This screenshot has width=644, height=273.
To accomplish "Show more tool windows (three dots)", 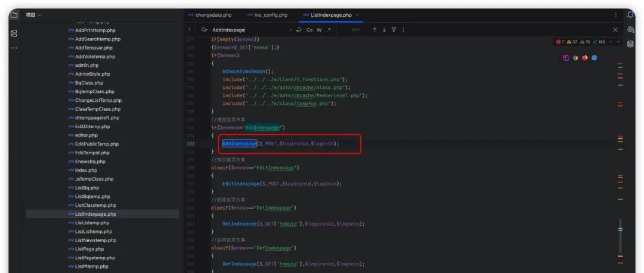I will coord(14,48).
